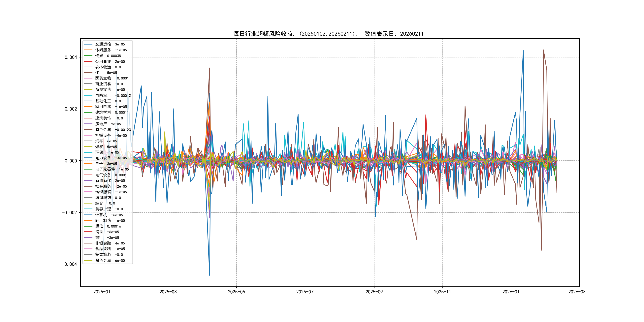
Task: Click the 0.004 y-axis tick label
Action: (71, 57)
